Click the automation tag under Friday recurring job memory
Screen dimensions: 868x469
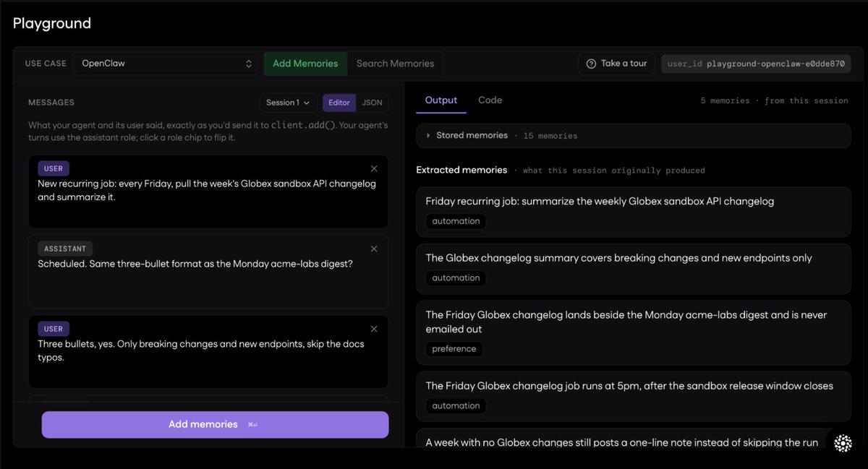(456, 221)
